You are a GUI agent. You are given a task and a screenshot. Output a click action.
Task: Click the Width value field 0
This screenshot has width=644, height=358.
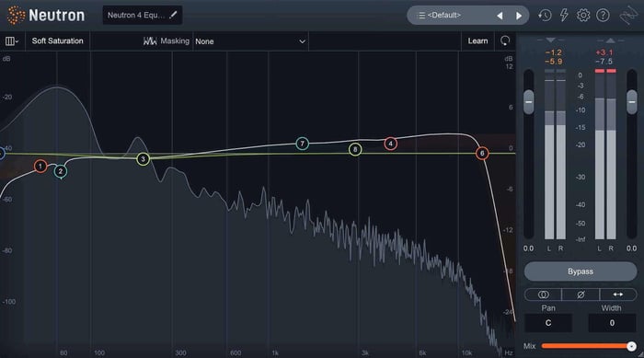click(612, 323)
